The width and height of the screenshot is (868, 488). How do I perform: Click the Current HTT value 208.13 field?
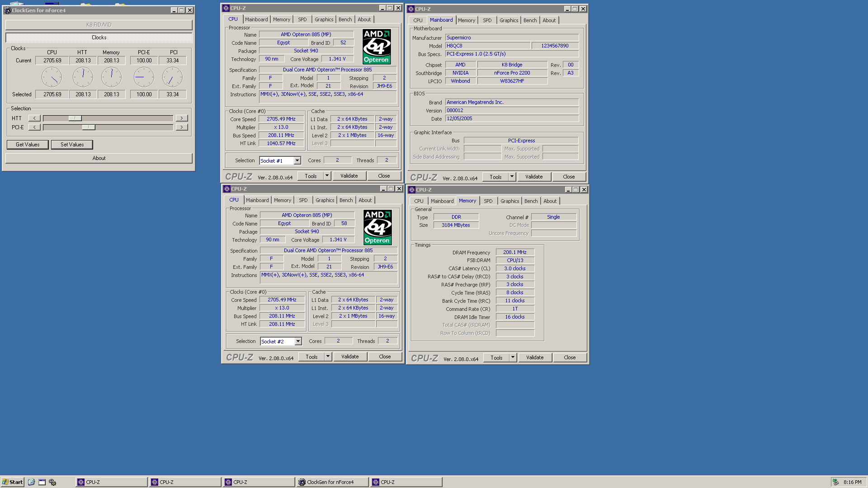(x=83, y=61)
